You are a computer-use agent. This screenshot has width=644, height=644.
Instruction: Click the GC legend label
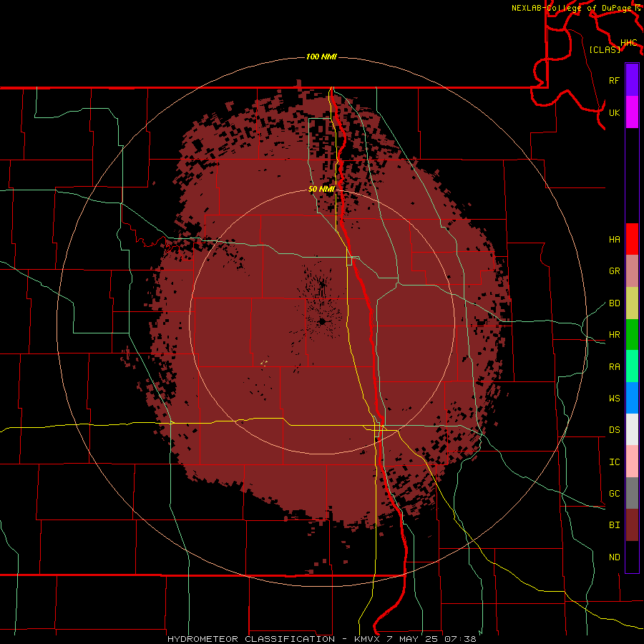[614, 493]
